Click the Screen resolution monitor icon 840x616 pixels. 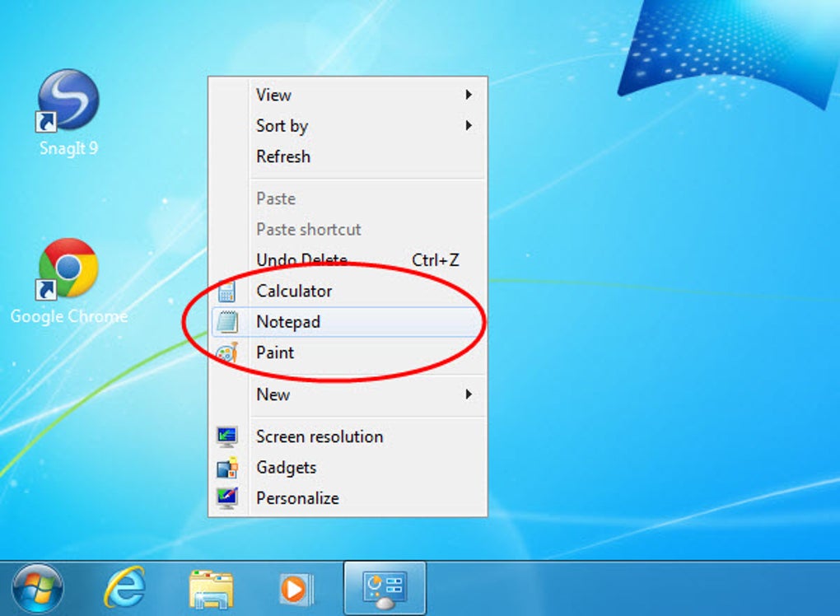pos(227,436)
